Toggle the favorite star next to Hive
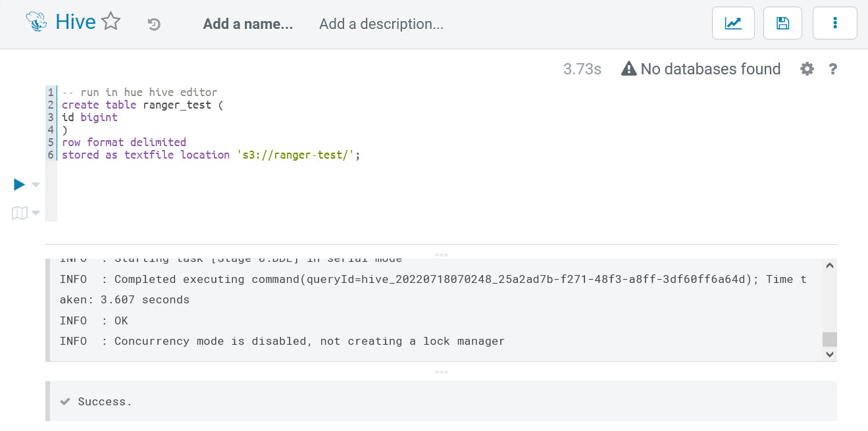This screenshot has height=431, width=868. tap(111, 22)
